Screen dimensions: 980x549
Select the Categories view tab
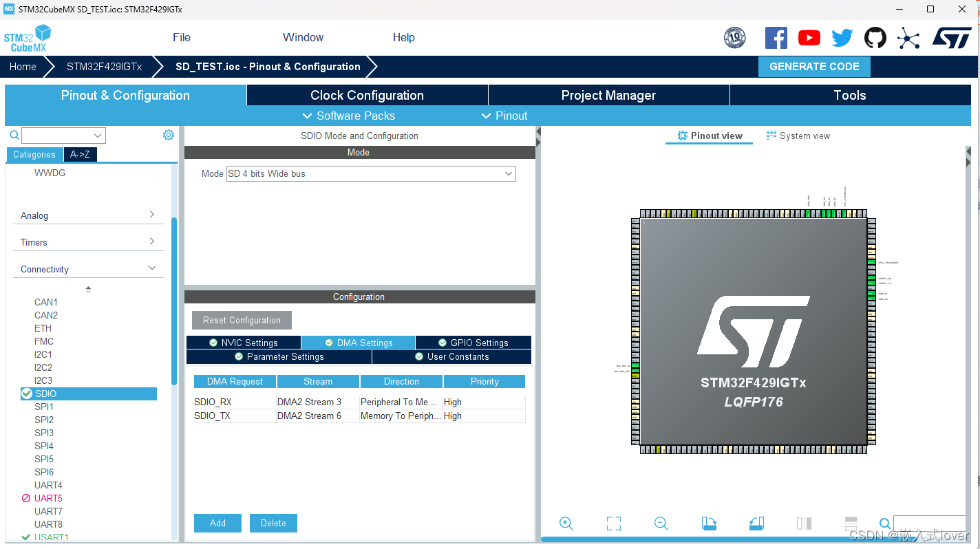click(34, 154)
